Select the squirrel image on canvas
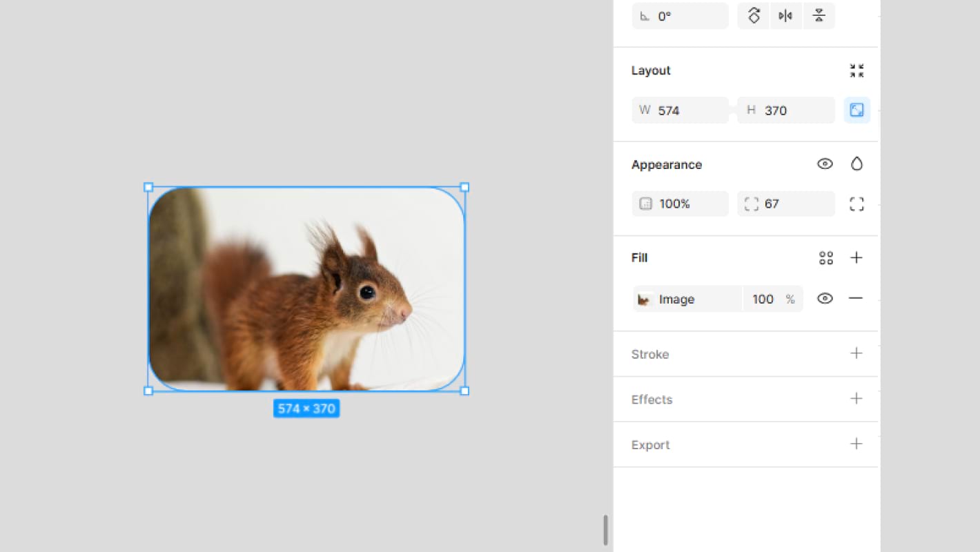Viewport: 980px width, 552px height. pos(306,288)
